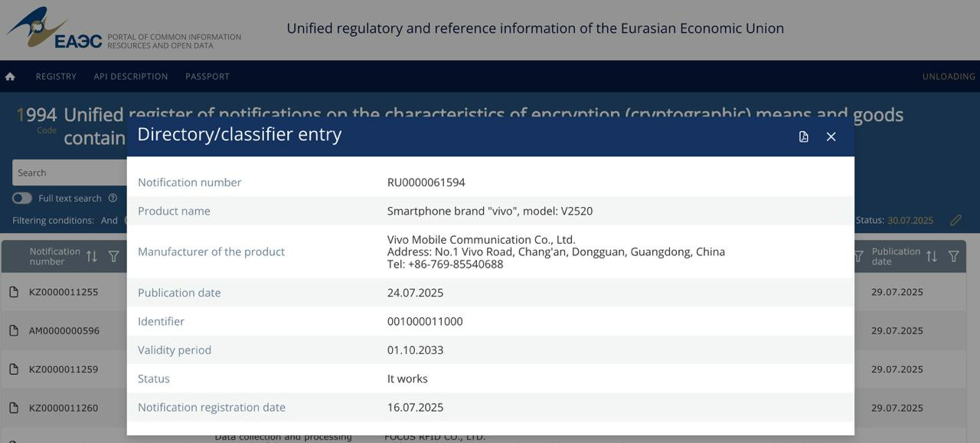Click the edit pencil icon near status date
The height and width of the screenshot is (443, 980).
[955, 220]
